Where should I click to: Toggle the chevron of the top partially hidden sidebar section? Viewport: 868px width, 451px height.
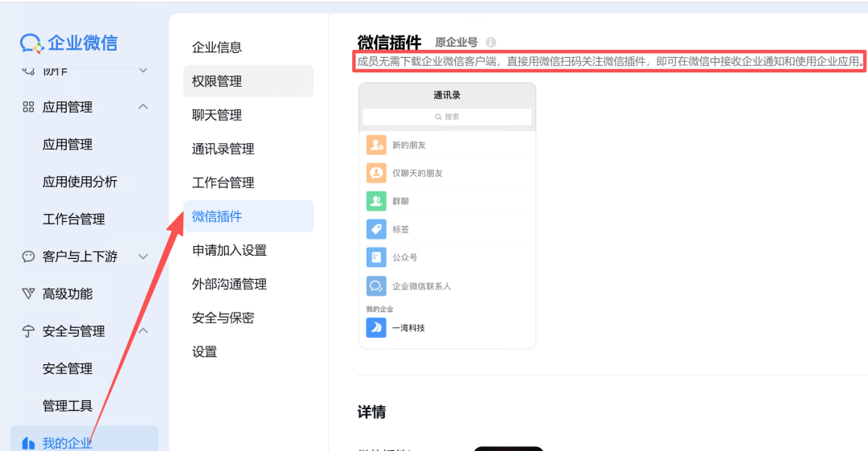click(x=143, y=71)
